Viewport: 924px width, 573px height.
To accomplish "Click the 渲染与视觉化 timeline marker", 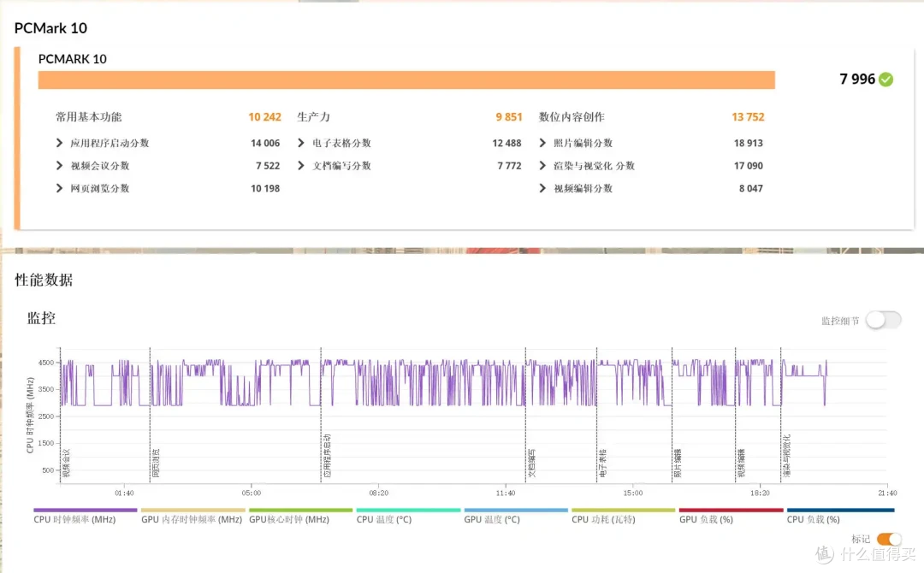I will tap(787, 456).
